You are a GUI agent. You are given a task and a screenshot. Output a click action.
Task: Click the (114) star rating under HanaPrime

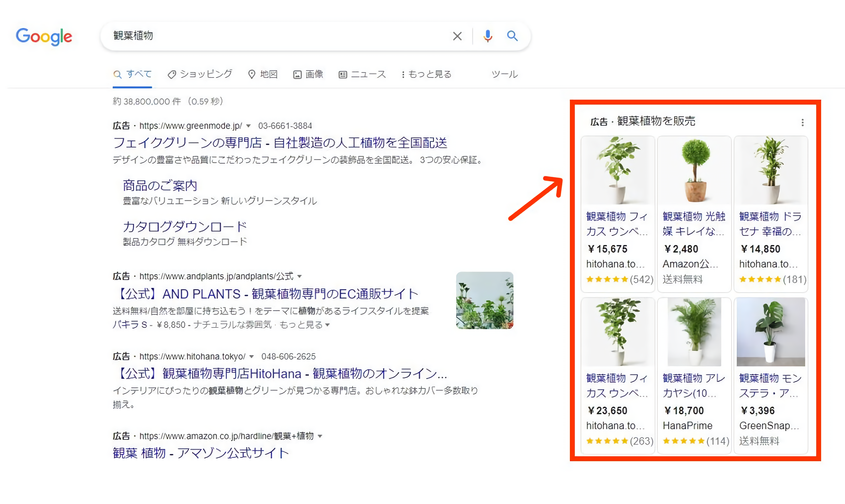point(696,441)
